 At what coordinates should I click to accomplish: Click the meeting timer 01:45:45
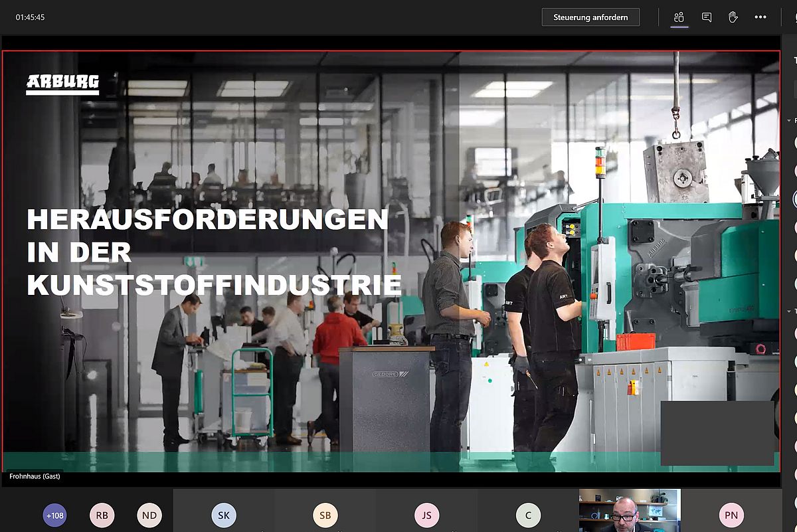[31, 17]
